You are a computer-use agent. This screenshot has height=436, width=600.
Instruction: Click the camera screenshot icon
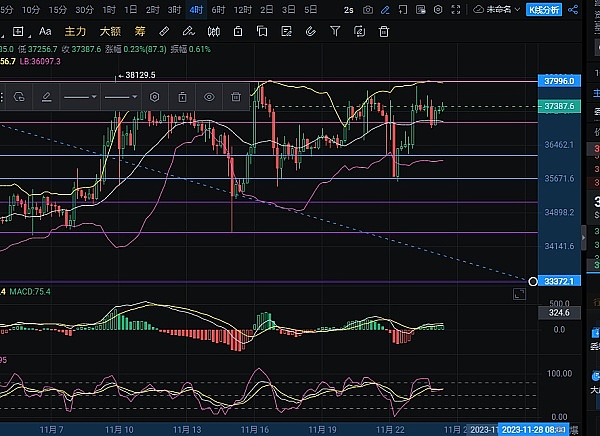(x=369, y=10)
